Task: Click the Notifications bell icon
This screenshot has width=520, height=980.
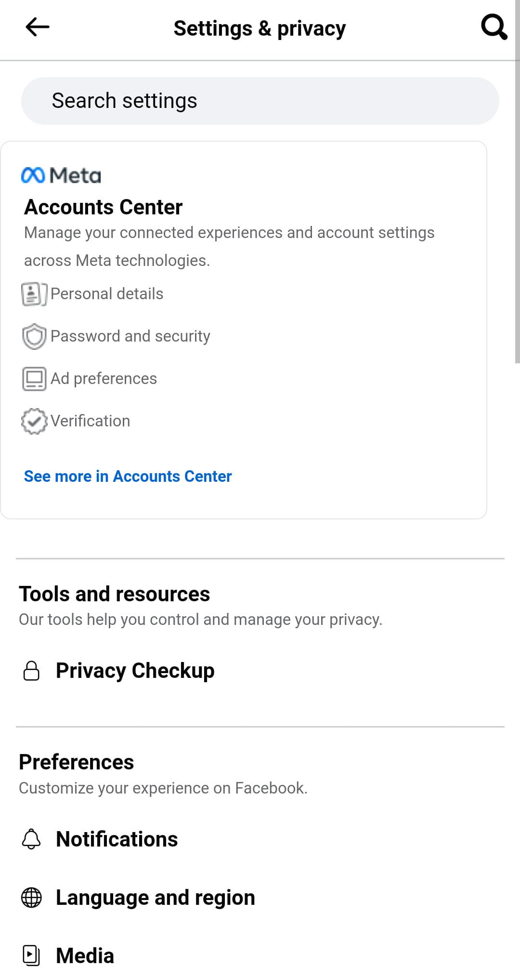Action: pyautogui.click(x=31, y=839)
